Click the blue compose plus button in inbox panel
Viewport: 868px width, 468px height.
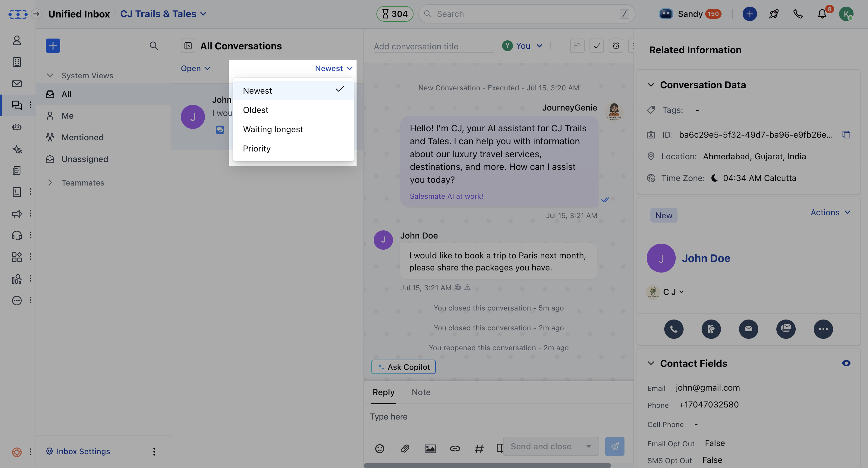click(x=53, y=46)
